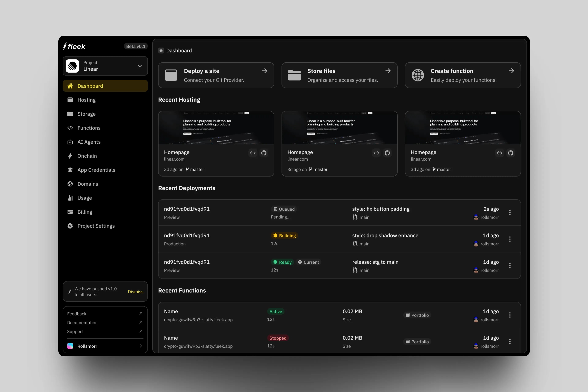Switch to the Dashboard section
Image resolution: width=588 pixels, height=392 pixels.
pyautogui.click(x=90, y=86)
